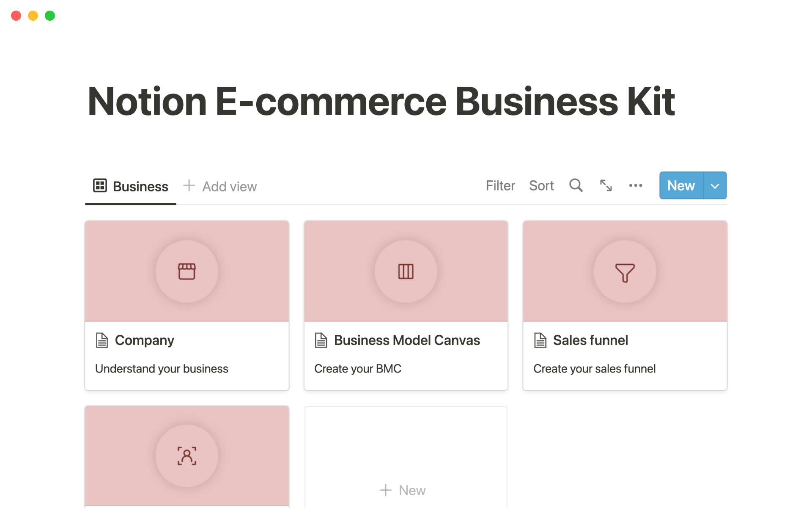Select the Business view tab

coord(131,186)
